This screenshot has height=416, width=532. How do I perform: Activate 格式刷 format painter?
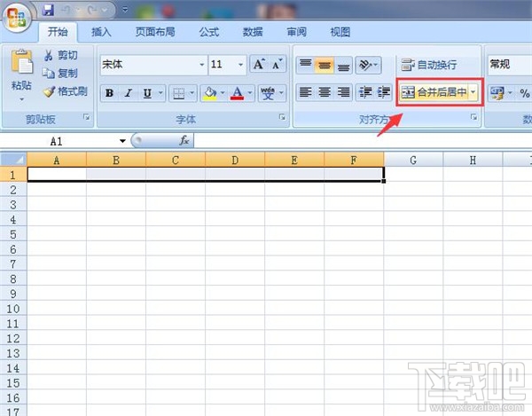click(x=65, y=91)
